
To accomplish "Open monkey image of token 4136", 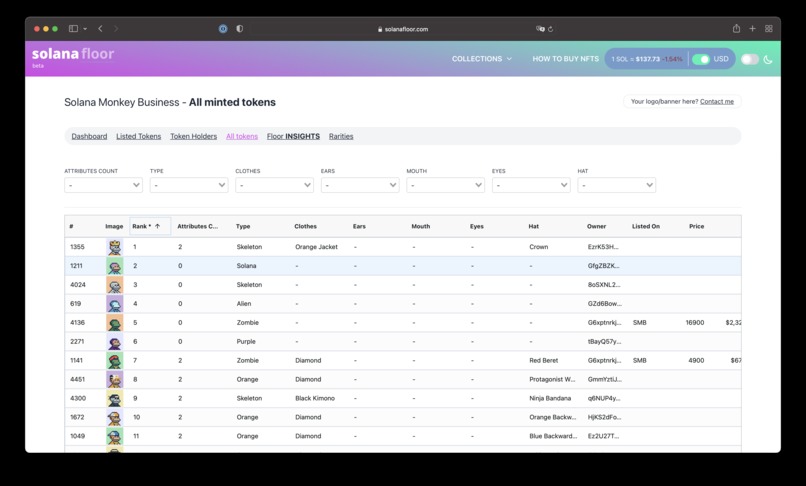I will 115,323.
